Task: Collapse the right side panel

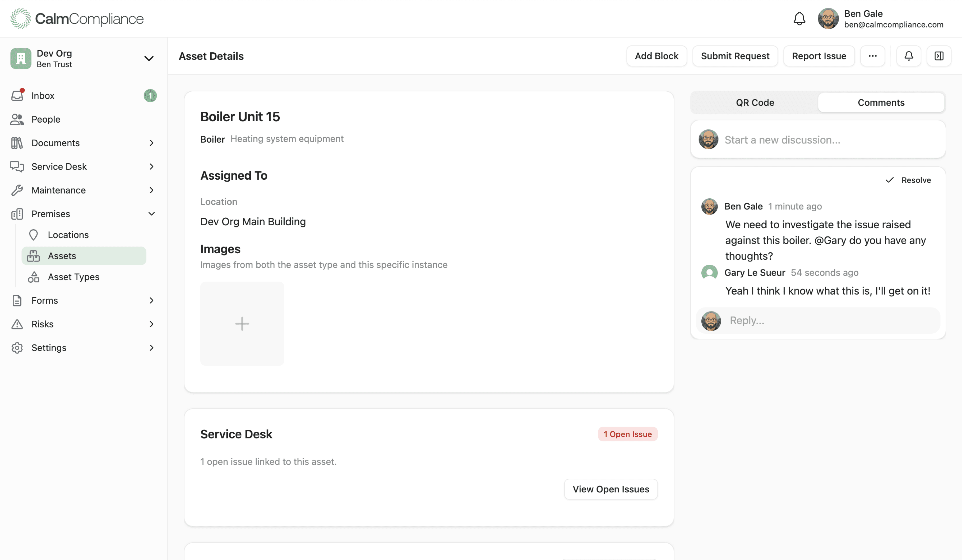Action: pos(939,56)
